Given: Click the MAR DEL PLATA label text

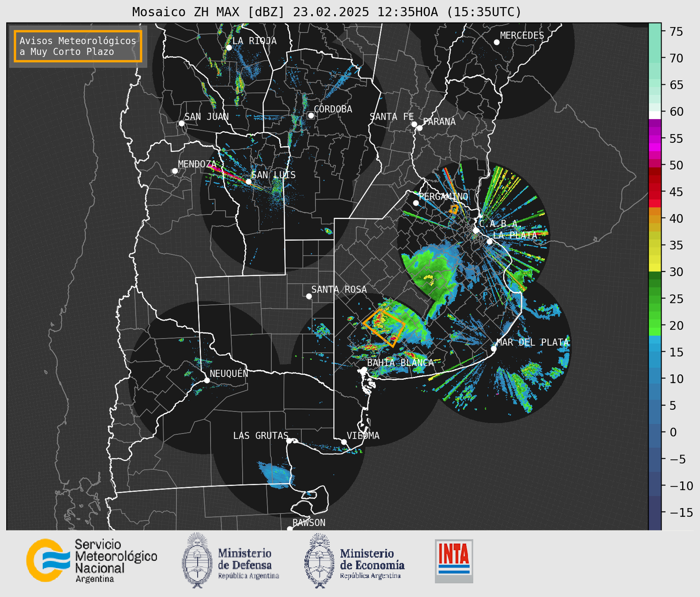Looking at the screenshot, I should pos(532,343).
